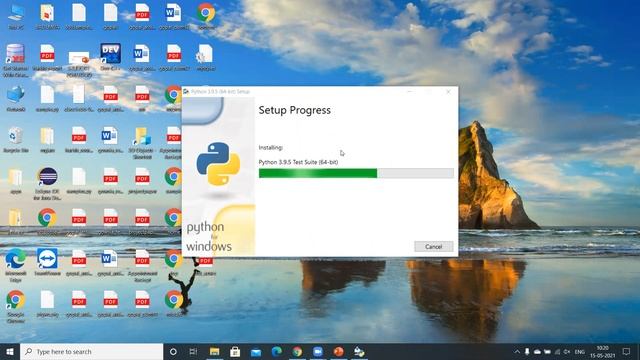
Task: Click the Python logo in the installer
Action: (218, 164)
